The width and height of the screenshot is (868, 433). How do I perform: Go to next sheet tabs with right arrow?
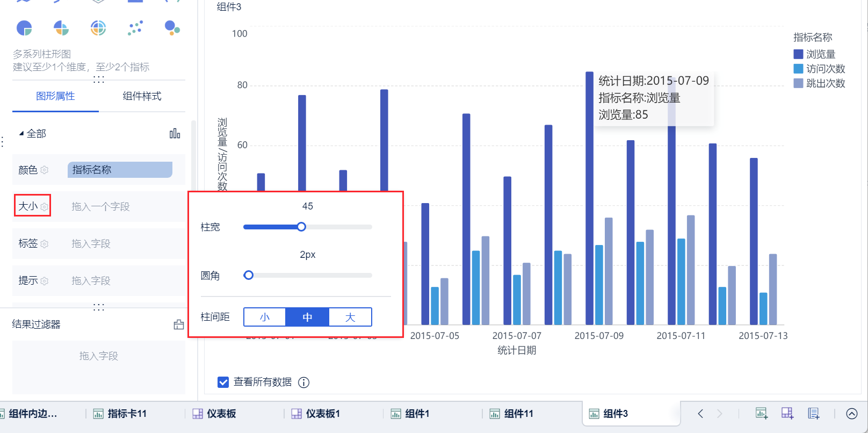(720, 414)
